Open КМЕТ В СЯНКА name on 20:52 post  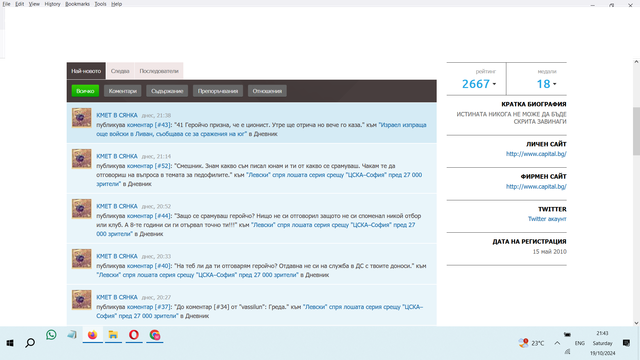tap(117, 206)
